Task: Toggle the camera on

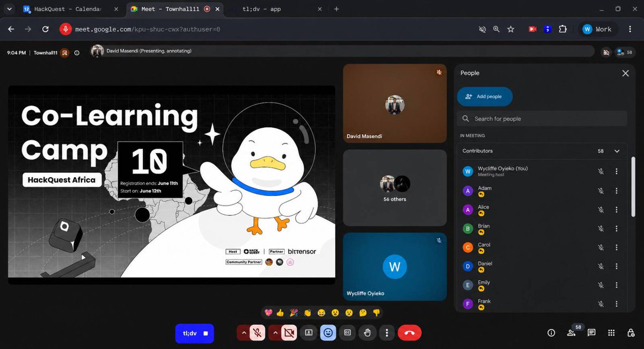Action: pyautogui.click(x=289, y=333)
